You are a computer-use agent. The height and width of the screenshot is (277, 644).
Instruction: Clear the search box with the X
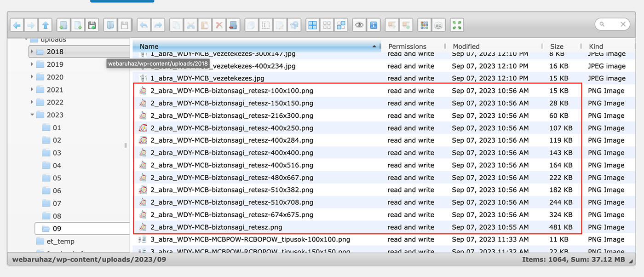coord(623,24)
